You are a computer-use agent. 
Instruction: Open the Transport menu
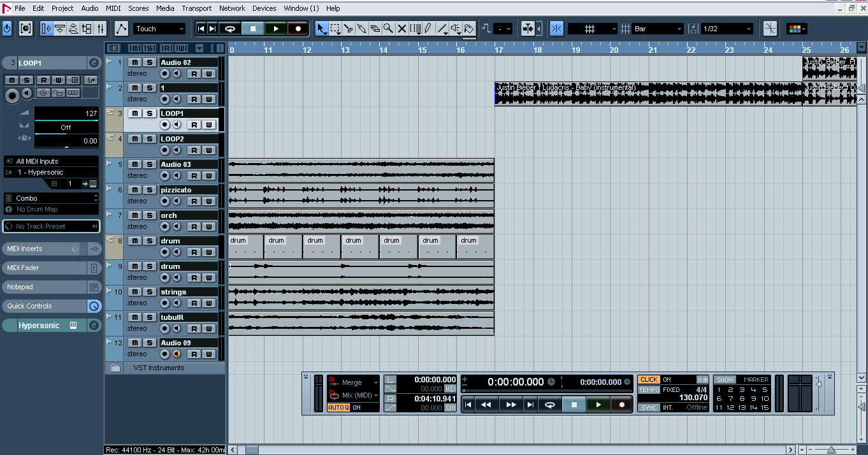coord(196,8)
